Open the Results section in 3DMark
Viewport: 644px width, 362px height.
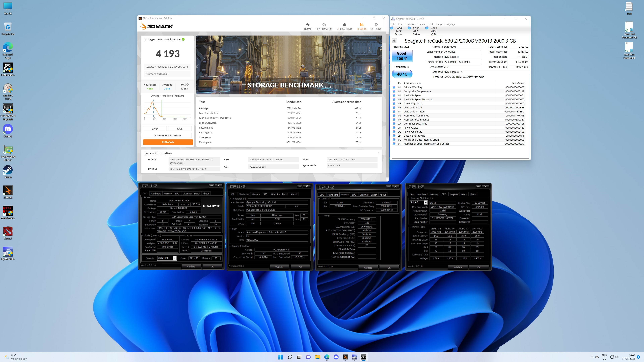(361, 26)
